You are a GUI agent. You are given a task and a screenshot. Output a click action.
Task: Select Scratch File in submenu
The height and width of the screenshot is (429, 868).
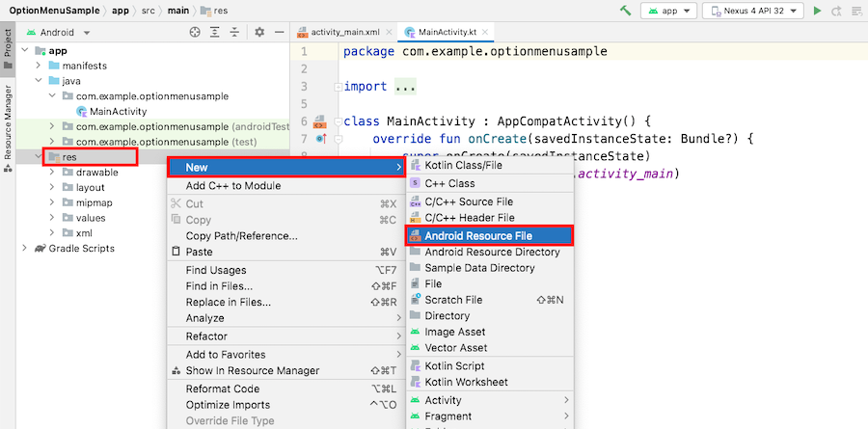491,300
